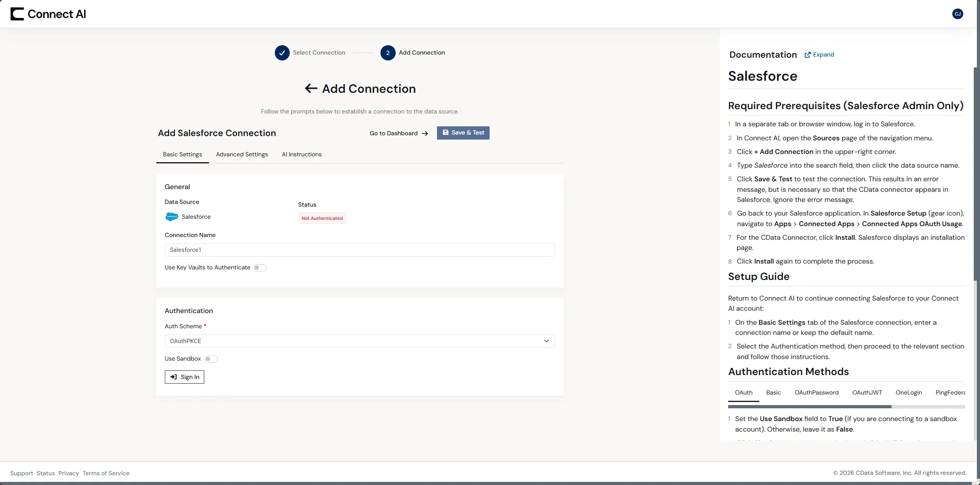Click the Auth Scheme field label

183,326
